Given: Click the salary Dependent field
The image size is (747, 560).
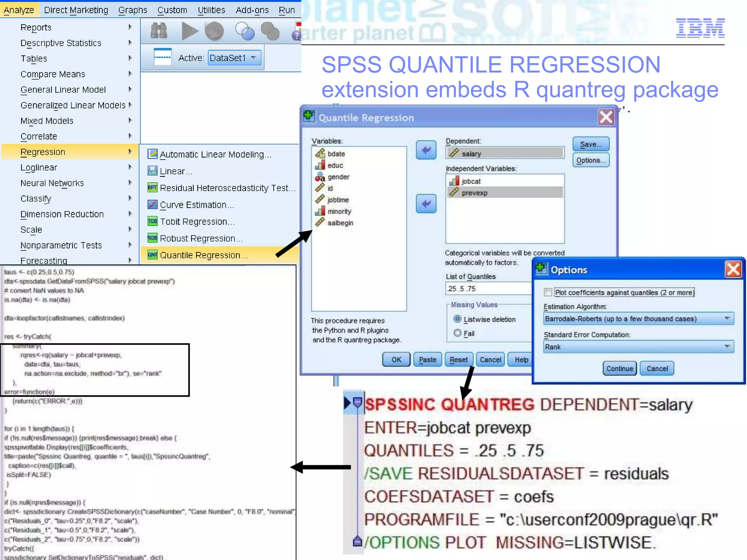Looking at the screenshot, I should tap(505, 153).
